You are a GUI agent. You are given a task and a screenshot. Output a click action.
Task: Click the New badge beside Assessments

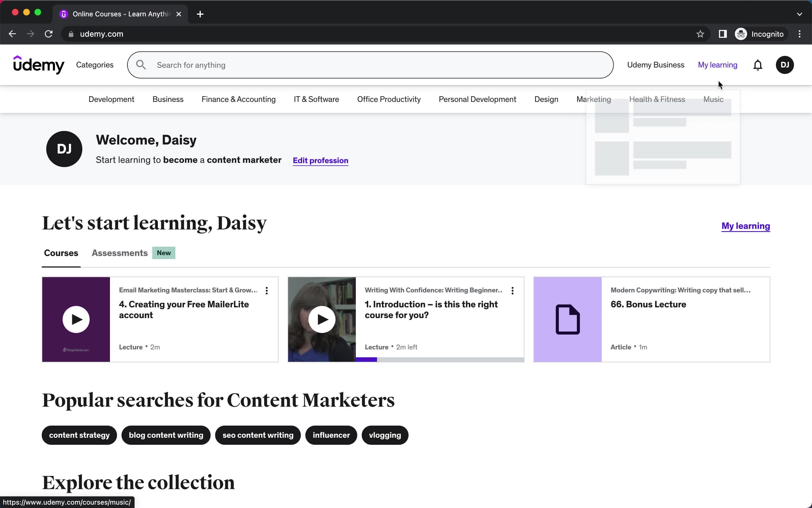point(164,253)
